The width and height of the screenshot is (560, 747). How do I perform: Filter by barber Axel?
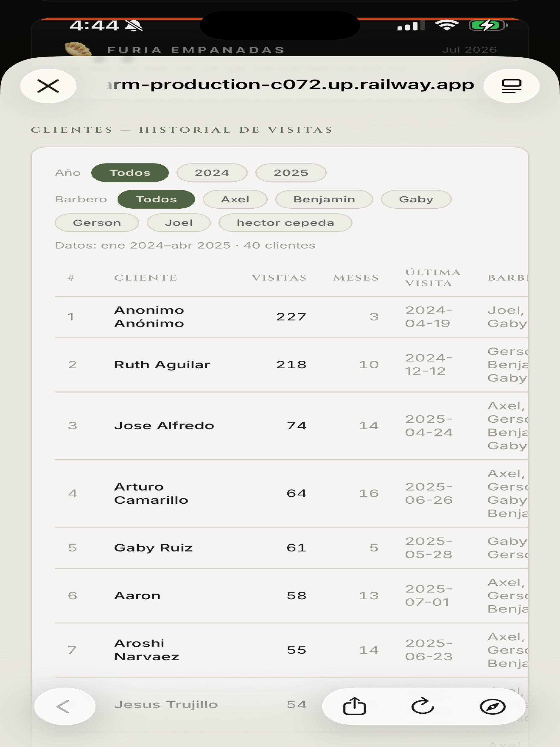(235, 199)
